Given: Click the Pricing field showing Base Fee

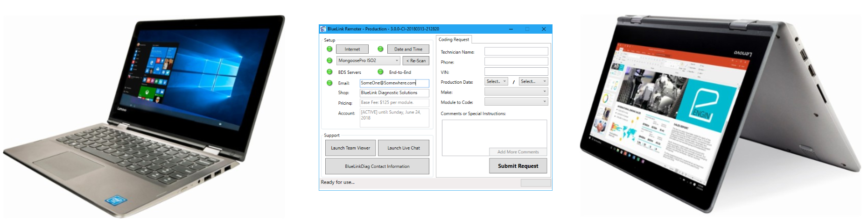Looking at the screenshot, I should point(394,103).
